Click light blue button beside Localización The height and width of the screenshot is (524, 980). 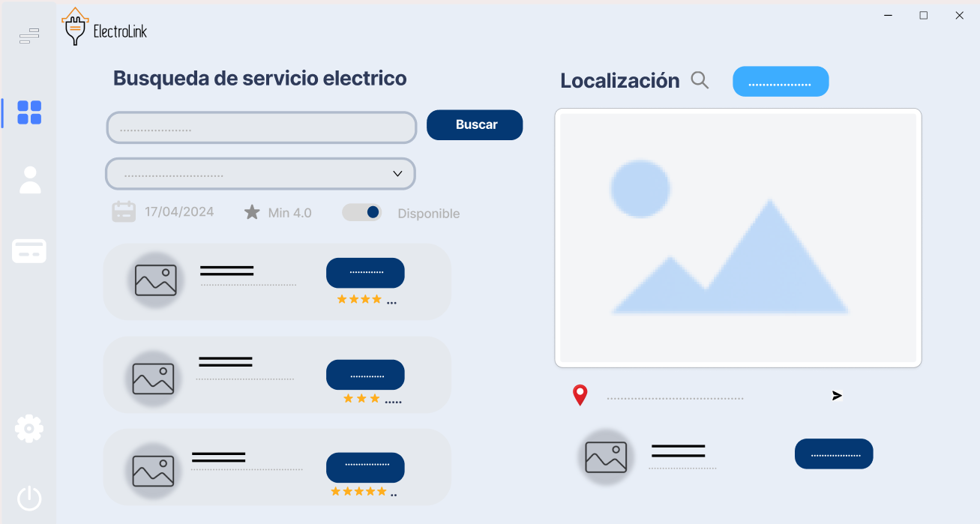(781, 82)
